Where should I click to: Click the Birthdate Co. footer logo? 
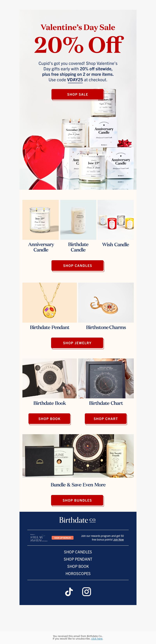[78, 520]
